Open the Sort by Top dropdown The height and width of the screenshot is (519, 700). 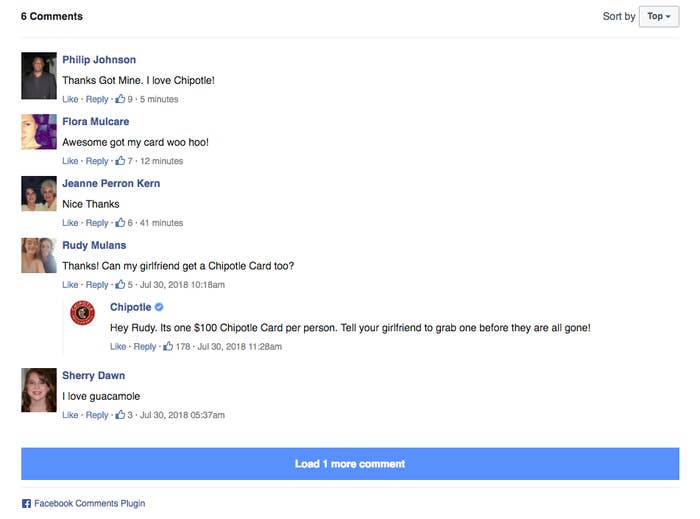click(659, 17)
